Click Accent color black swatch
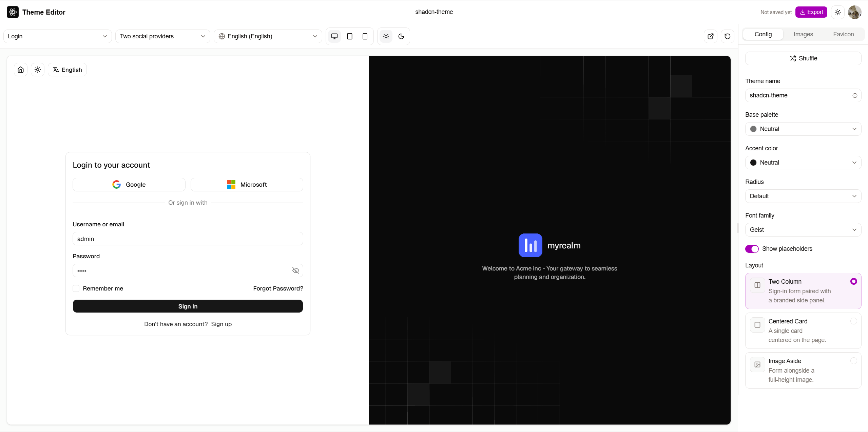 pyautogui.click(x=753, y=163)
